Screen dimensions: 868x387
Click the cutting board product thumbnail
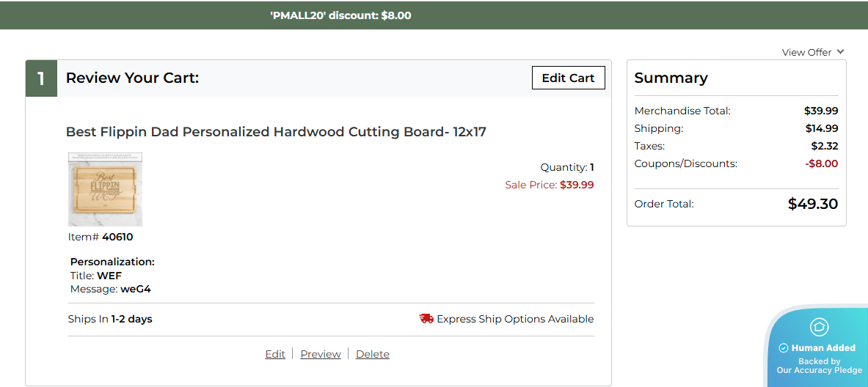coord(105,189)
